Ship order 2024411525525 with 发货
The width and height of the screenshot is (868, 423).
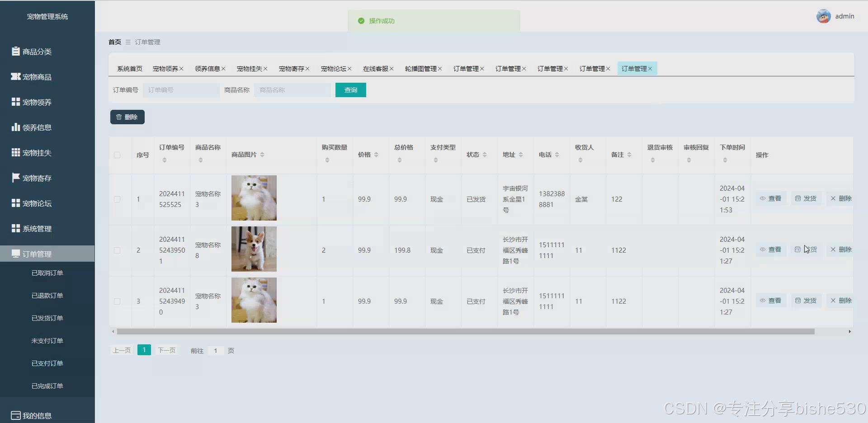[x=806, y=198]
